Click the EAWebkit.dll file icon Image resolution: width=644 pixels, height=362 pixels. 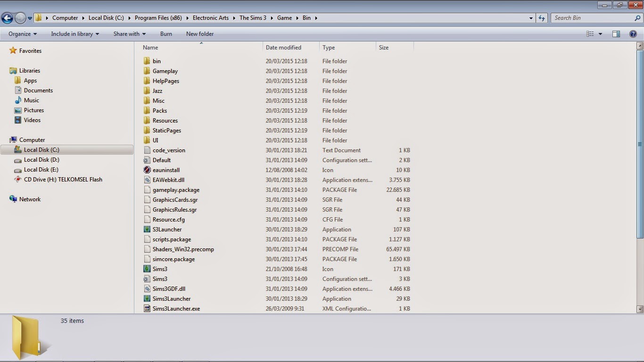(x=147, y=180)
